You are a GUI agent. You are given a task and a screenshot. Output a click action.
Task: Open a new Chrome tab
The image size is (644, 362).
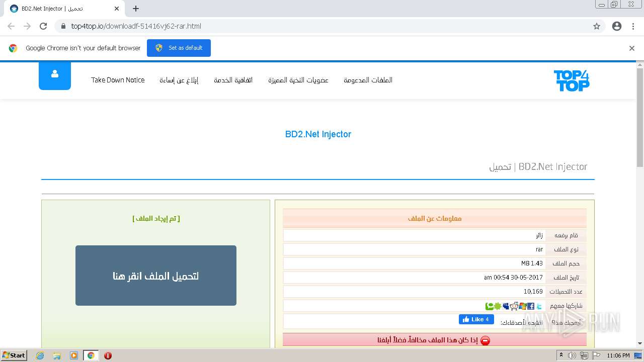click(136, 9)
